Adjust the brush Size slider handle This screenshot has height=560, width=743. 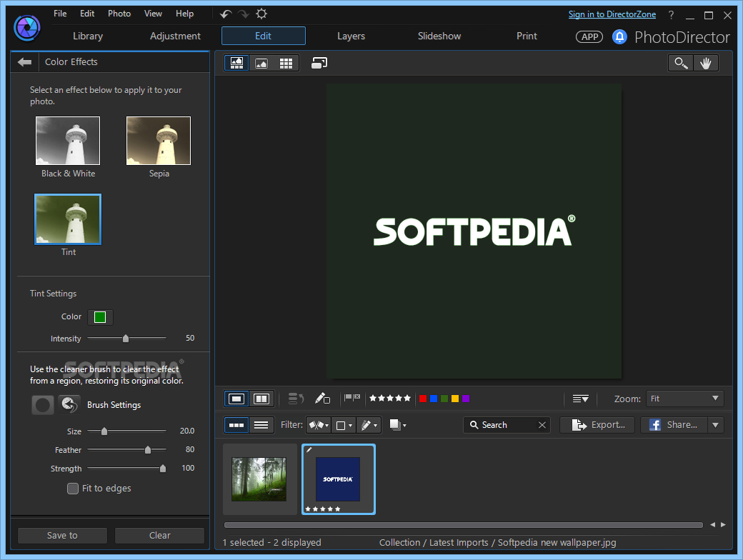(104, 431)
